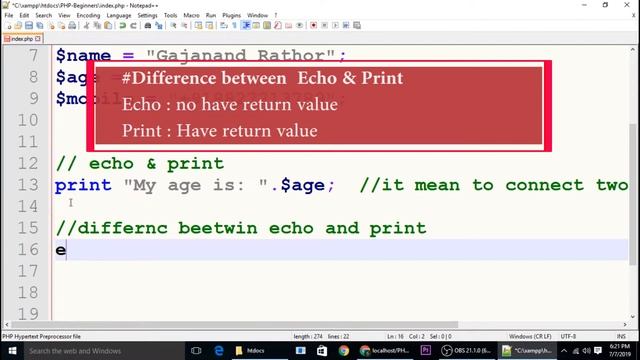Screen dimensions: 640x360
Task: Open Adobe Premiere Pro from taskbar
Action: [x=426, y=351]
